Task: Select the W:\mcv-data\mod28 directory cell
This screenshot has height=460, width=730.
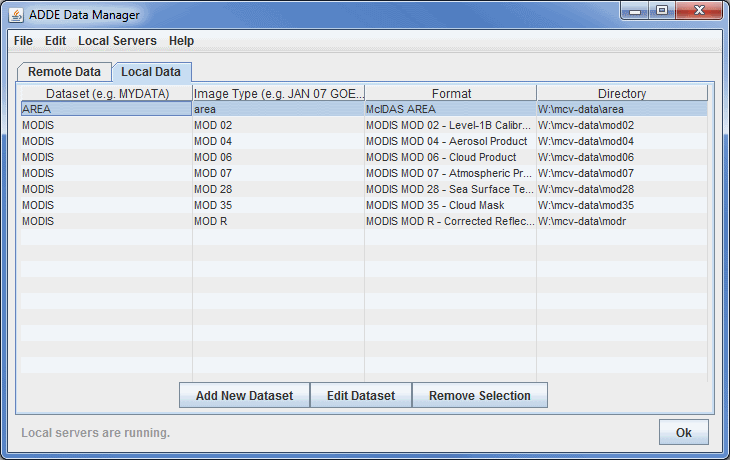Action: 622,189
